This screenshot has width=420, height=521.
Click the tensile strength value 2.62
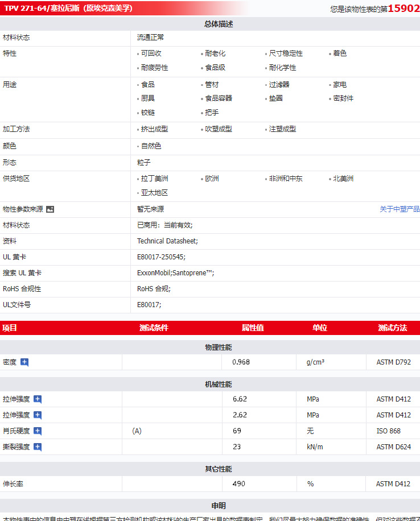pos(240,415)
